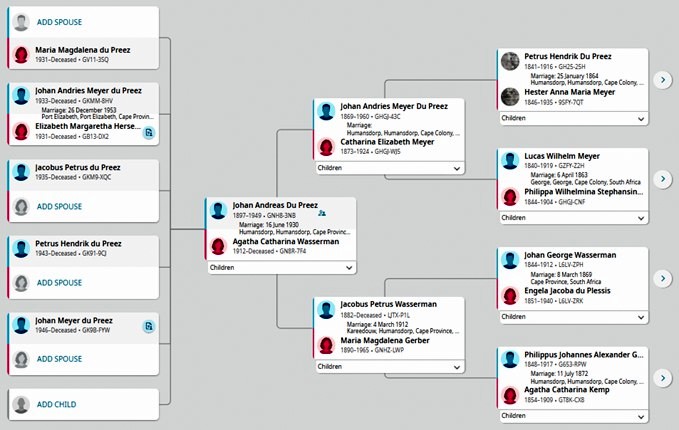Click Petrus Hendrik Du Preez portrait photo

pos(510,61)
